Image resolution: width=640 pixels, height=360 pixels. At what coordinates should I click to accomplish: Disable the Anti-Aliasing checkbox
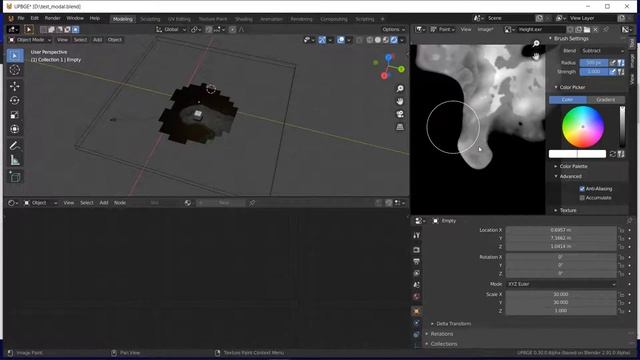click(x=582, y=189)
